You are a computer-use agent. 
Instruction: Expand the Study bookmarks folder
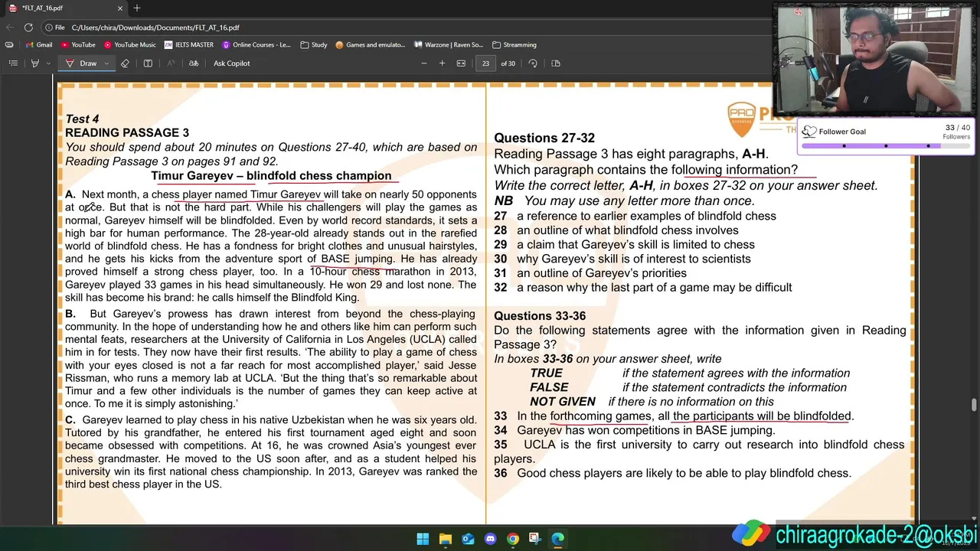pos(314,44)
